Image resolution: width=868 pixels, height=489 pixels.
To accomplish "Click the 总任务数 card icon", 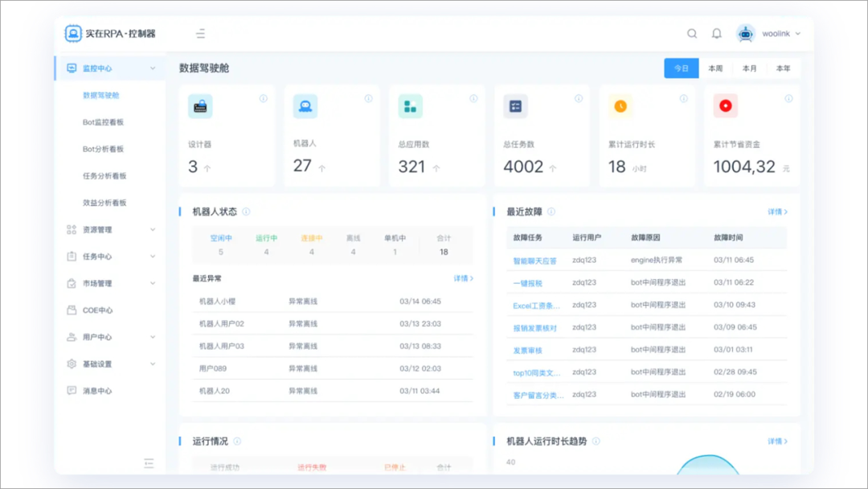I will (515, 106).
